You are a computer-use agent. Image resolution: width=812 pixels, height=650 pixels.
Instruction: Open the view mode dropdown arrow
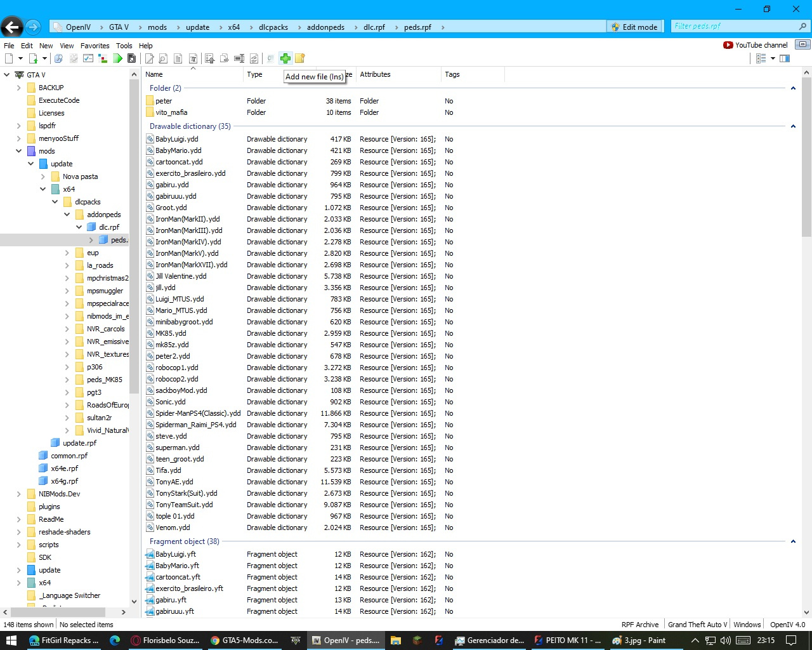(x=773, y=58)
